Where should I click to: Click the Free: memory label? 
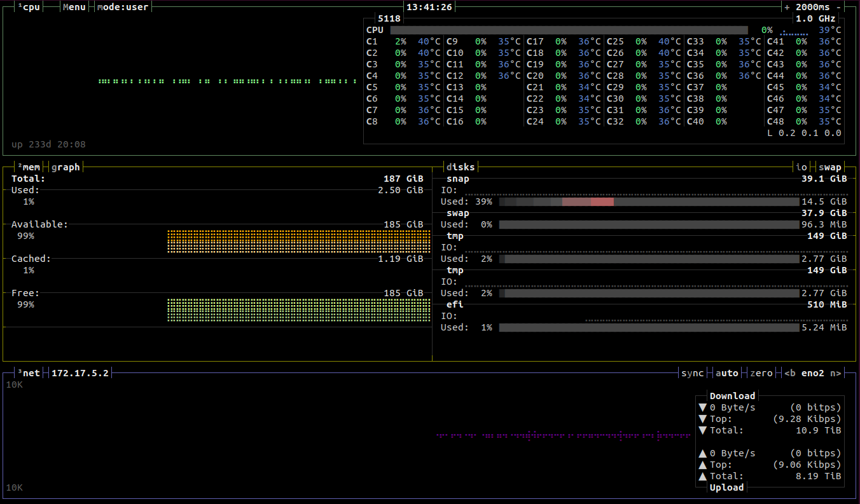pos(25,293)
